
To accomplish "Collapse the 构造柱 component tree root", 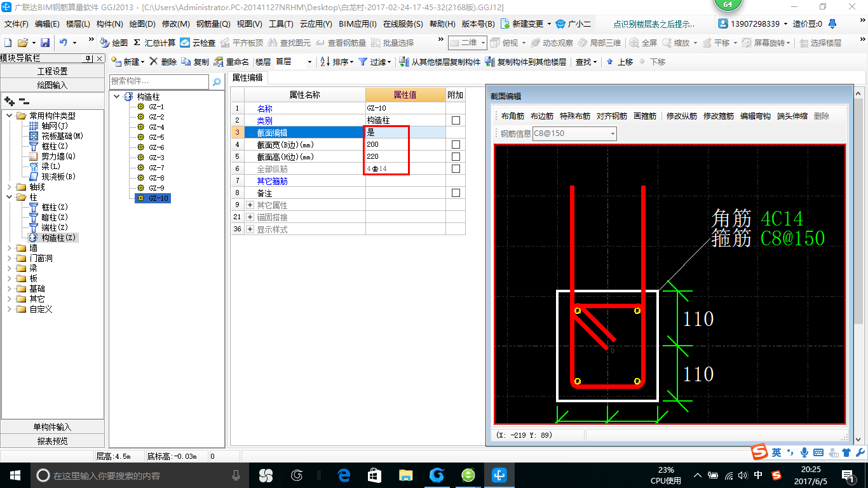I will pos(116,97).
